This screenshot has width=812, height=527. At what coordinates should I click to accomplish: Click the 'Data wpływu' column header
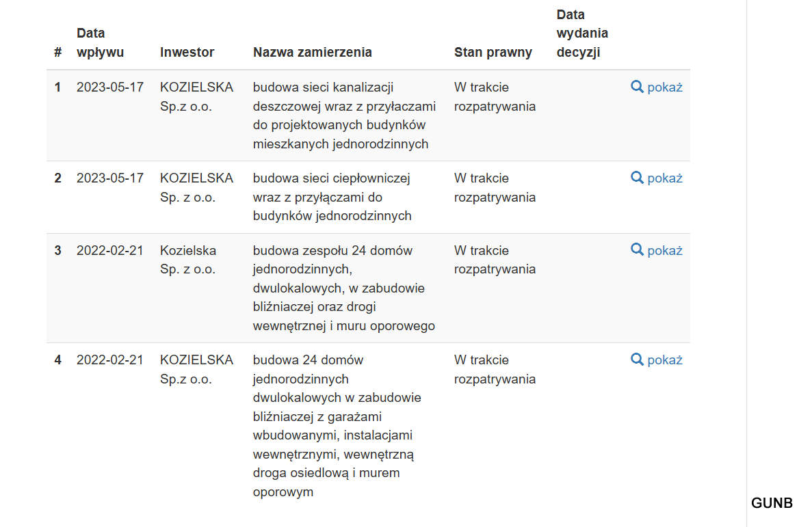point(100,42)
